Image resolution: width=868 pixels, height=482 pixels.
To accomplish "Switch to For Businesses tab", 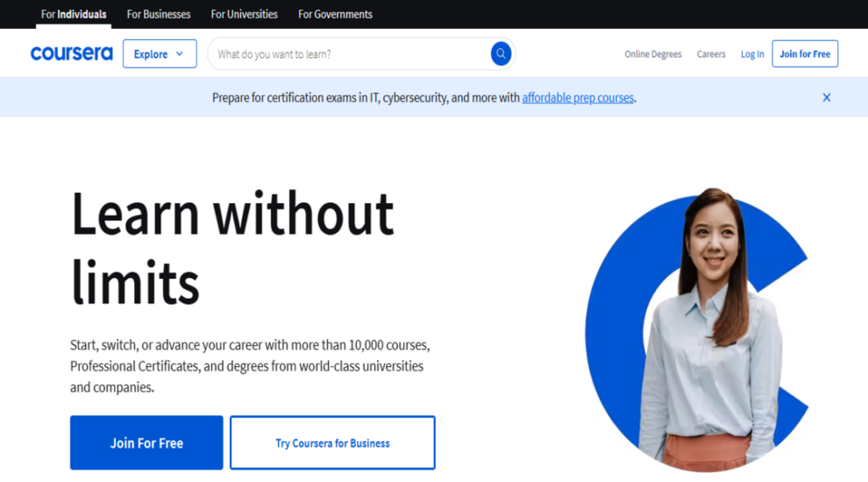I will pyautogui.click(x=159, y=14).
